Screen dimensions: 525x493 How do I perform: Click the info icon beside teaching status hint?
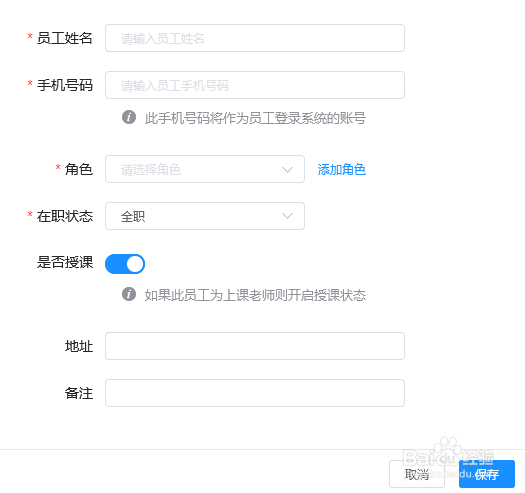pyautogui.click(x=129, y=294)
